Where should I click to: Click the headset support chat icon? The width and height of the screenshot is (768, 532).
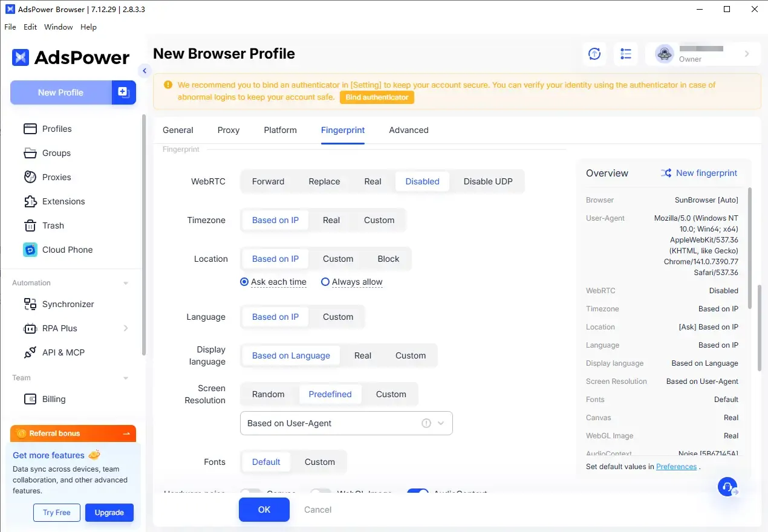point(727,487)
